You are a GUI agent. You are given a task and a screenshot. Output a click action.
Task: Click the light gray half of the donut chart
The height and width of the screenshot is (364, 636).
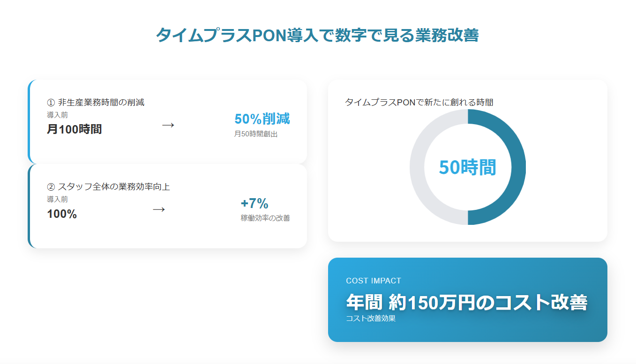pos(417,167)
